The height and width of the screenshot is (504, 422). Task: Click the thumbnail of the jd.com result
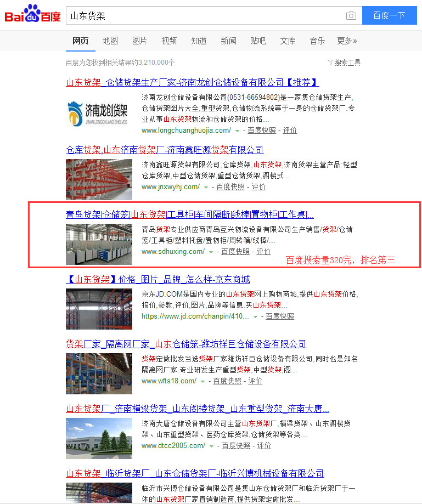[x=99, y=309]
